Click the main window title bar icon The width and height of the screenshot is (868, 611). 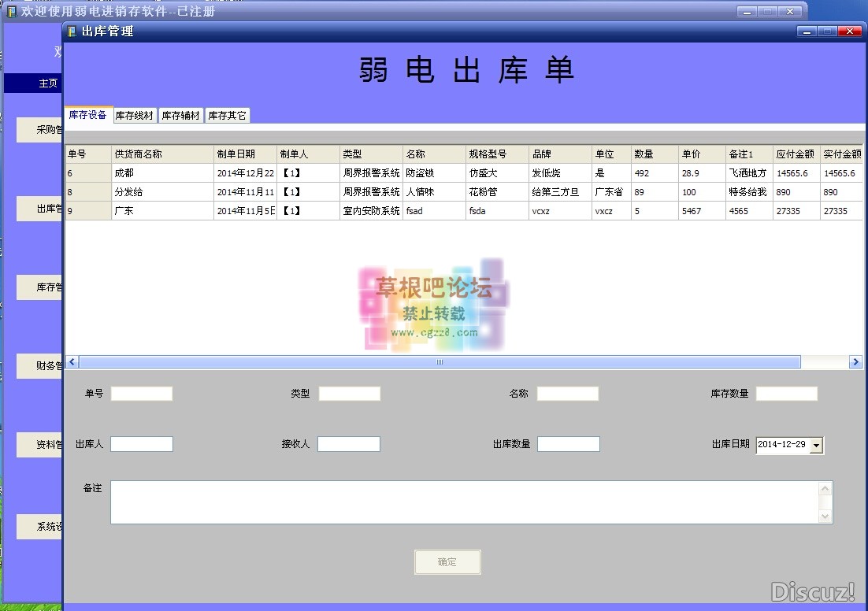click(10, 11)
